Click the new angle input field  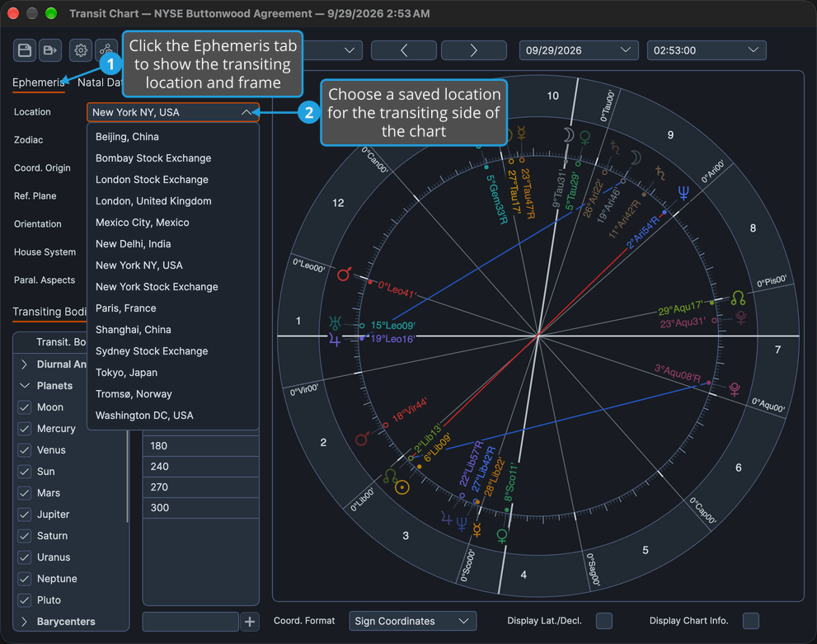[190, 622]
